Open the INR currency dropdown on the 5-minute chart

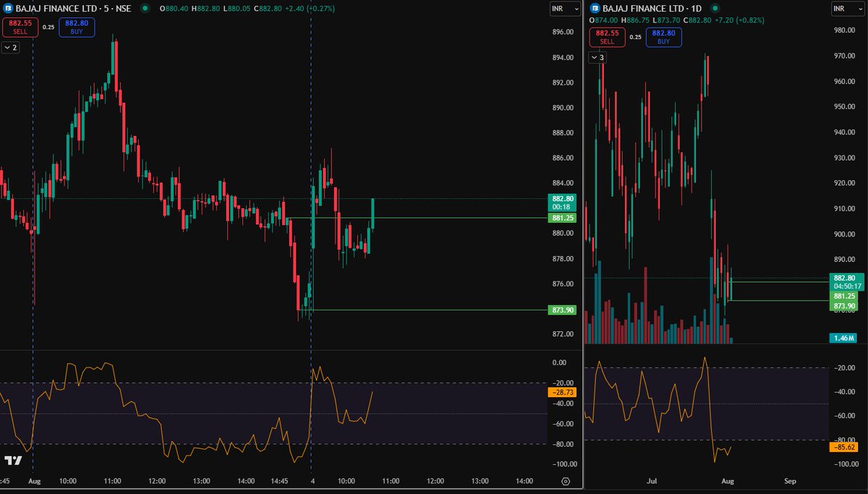[x=565, y=9]
